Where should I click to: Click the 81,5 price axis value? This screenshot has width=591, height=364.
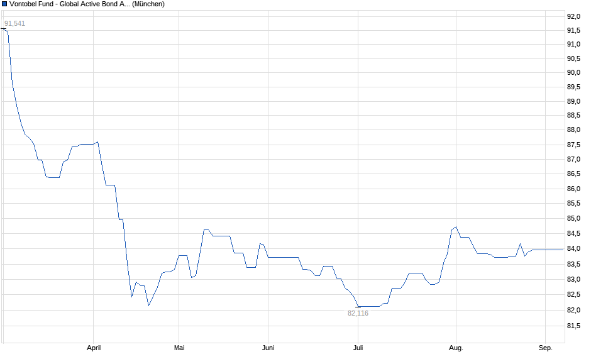(573, 326)
